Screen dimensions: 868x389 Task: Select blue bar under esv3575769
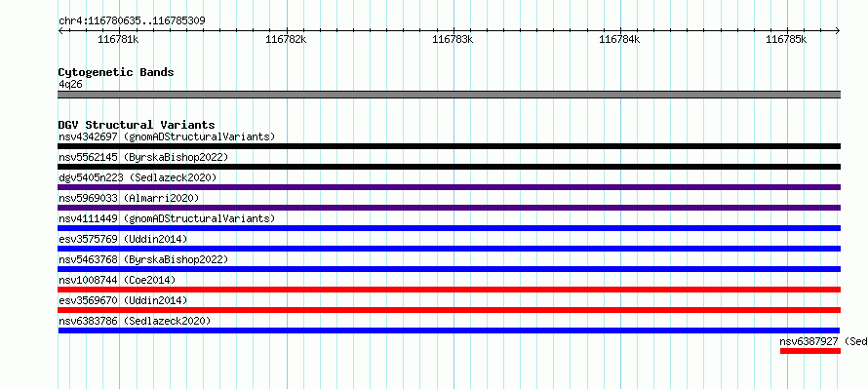pos(450,249)
